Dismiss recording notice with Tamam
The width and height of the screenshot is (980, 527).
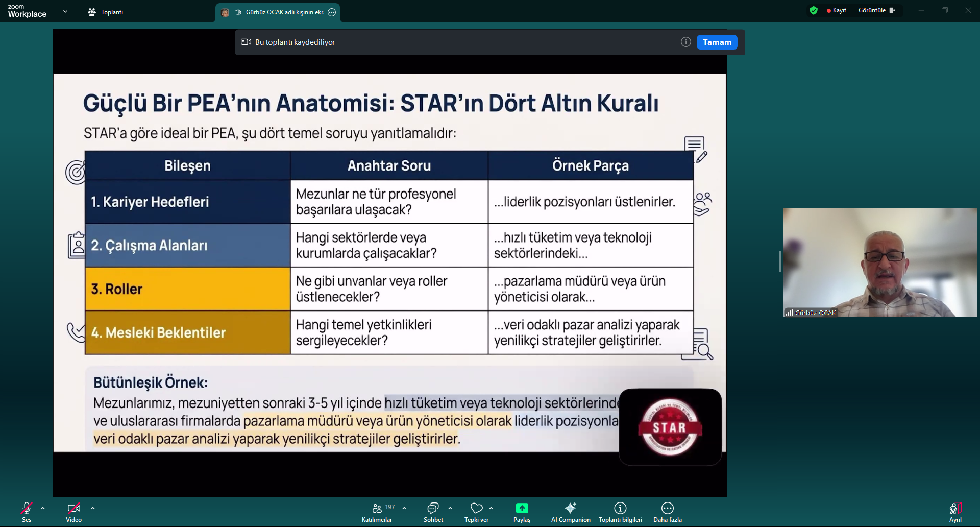click(717, 42)
